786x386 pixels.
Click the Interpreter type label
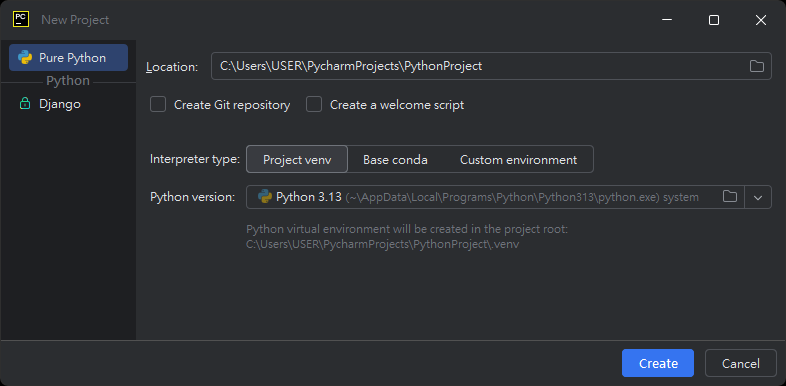point(195,160)
